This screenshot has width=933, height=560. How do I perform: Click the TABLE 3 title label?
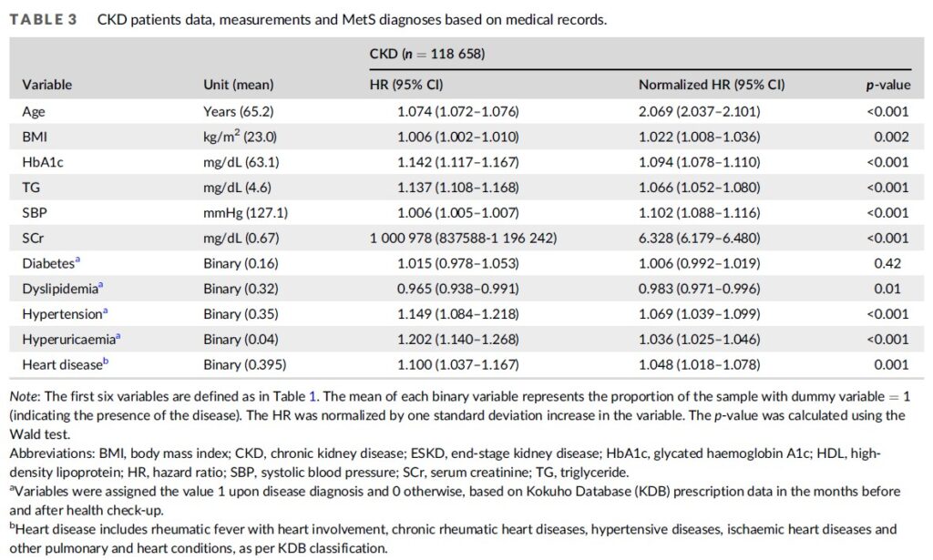coord(44,20)
